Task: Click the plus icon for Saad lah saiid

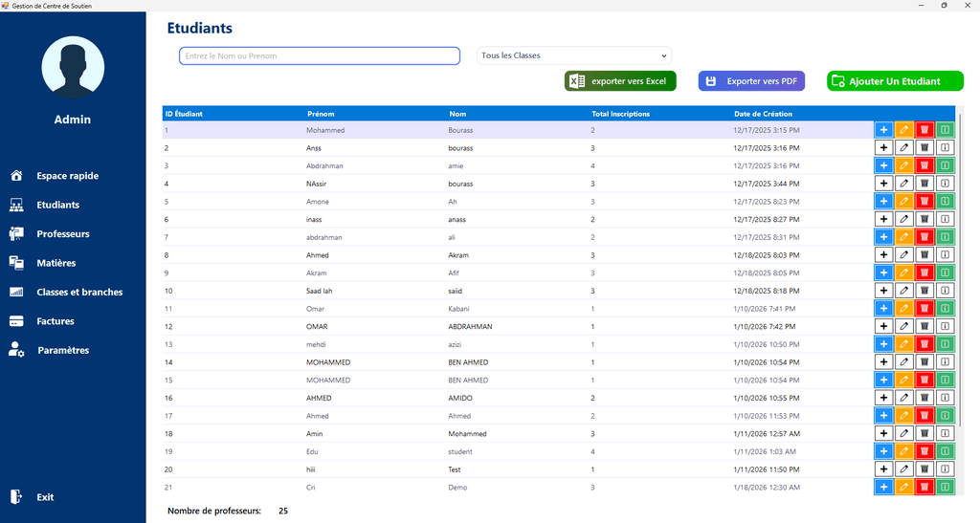Action: pyautogui.click(x=883, y=291)
